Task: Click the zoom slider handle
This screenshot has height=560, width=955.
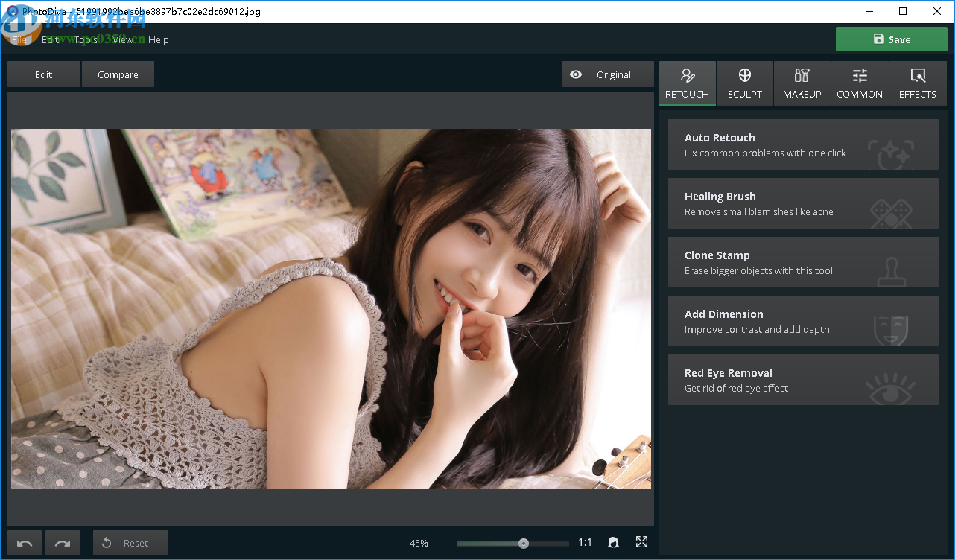Action: coord(524,544)
